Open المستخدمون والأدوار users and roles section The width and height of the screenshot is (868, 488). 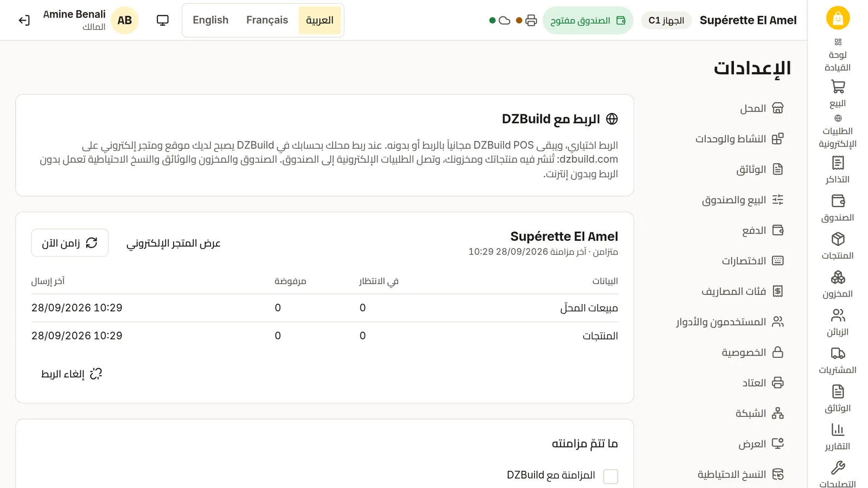click(729, 322)
